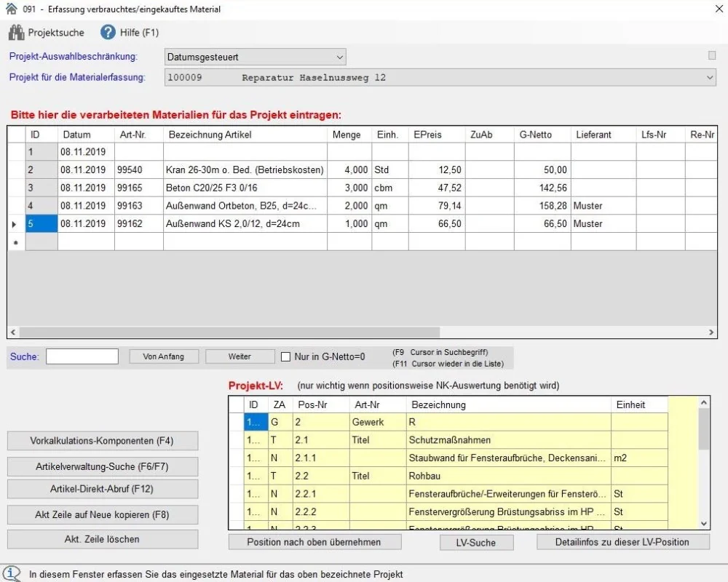The width and height of the screenshot is (728, 582).
Task: Expand the Projekt für die Materialerfassung dropdown
Action: pyautogui.click(x=711, y=78)
